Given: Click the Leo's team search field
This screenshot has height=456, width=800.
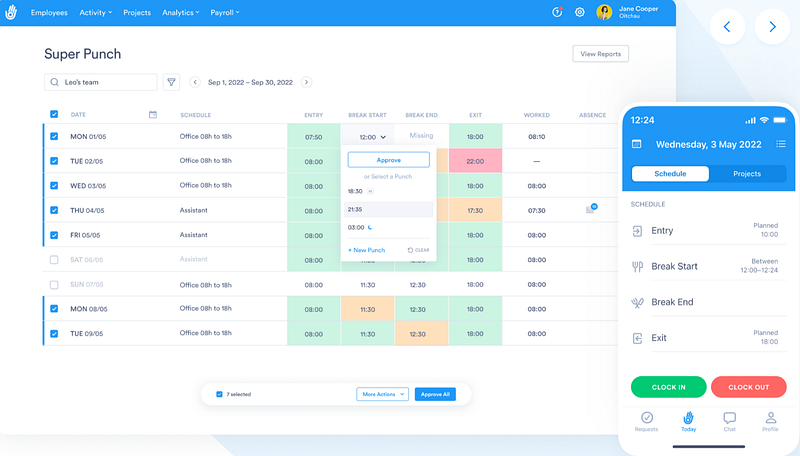Looking at the screenshot, I should click(101, 82).
